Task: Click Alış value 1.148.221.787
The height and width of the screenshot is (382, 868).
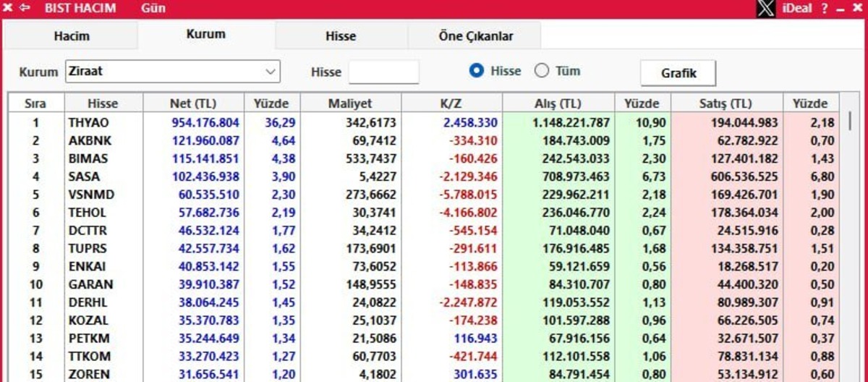Action: pyautogui.click(x=571, y=123)
